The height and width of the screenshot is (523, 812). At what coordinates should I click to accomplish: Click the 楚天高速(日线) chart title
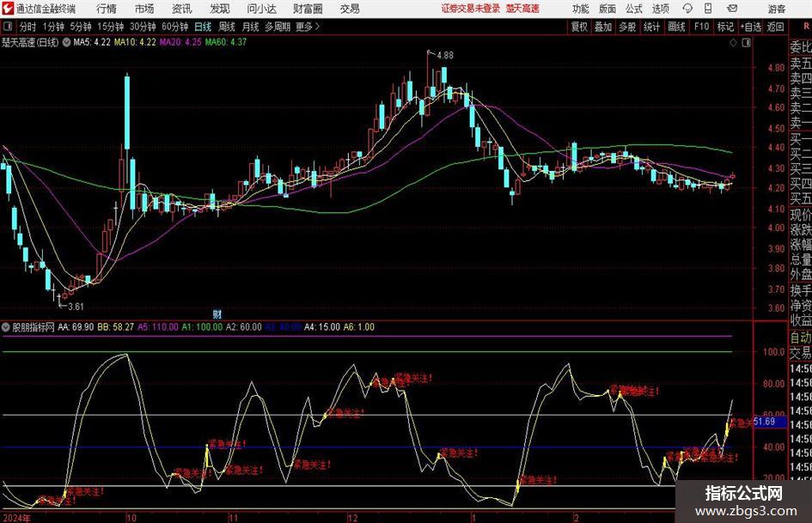[30, 42]
